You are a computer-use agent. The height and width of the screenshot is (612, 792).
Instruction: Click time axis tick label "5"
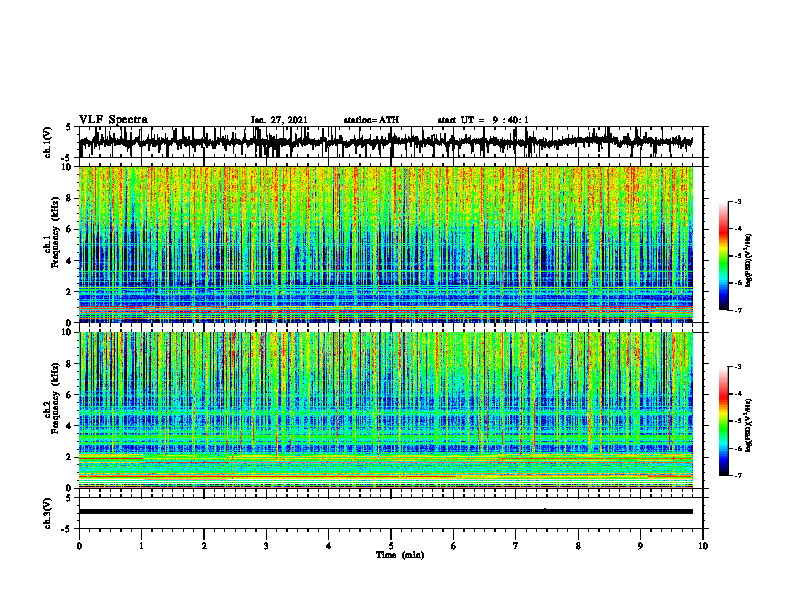[391, 546]
